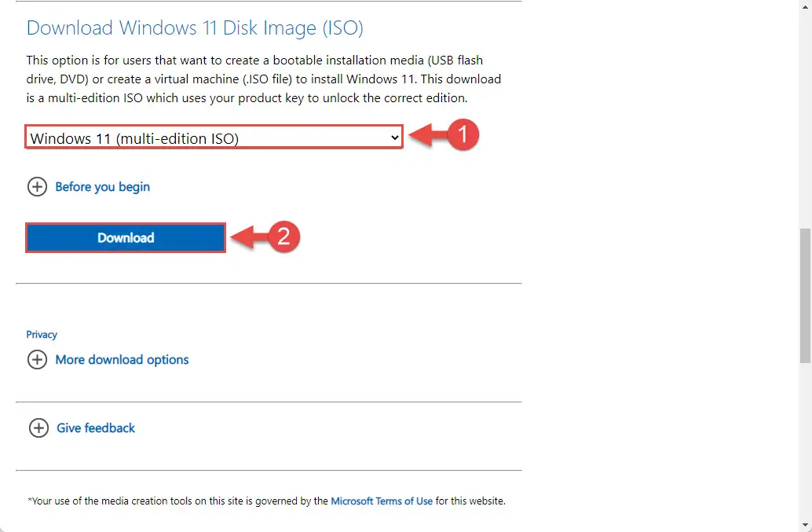Expand the Before you begin section
The image size is (812, 532).
click(102, 187)
